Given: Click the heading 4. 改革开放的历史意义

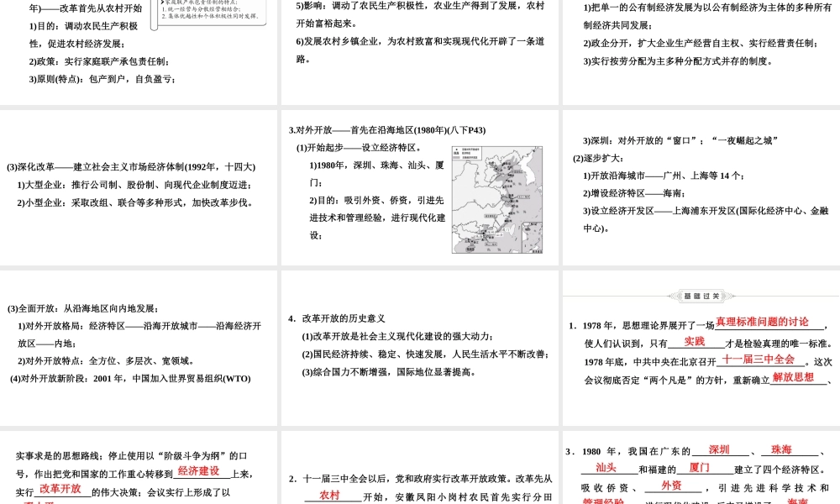Looking at the screenshot, I should tap(337, 318).
